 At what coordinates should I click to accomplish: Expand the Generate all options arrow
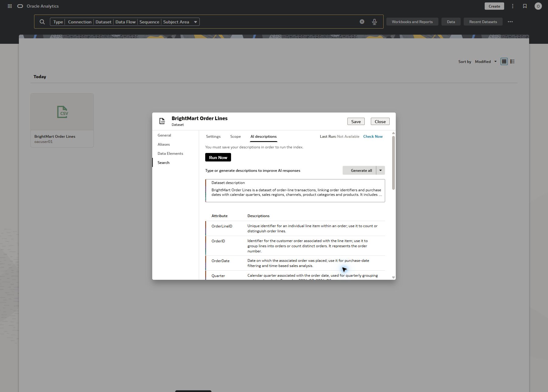[x=381, y=170]
